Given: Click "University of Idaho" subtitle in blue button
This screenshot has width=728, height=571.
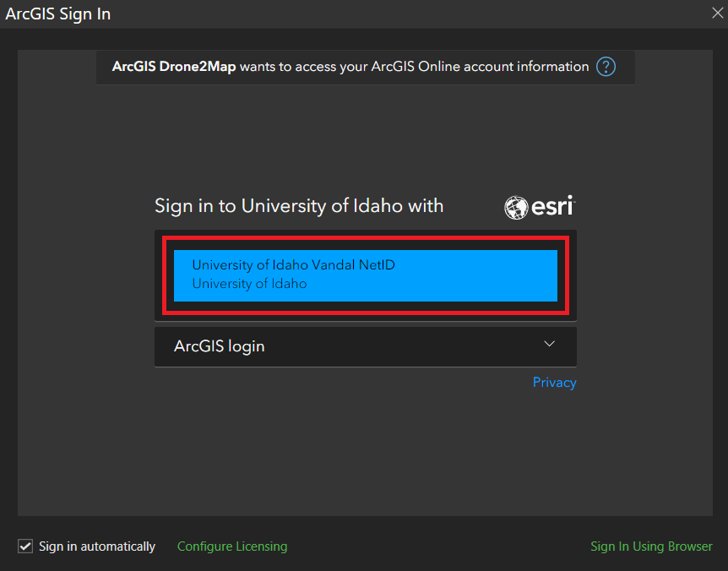Looking at the screenshot, I should [249, 284].
